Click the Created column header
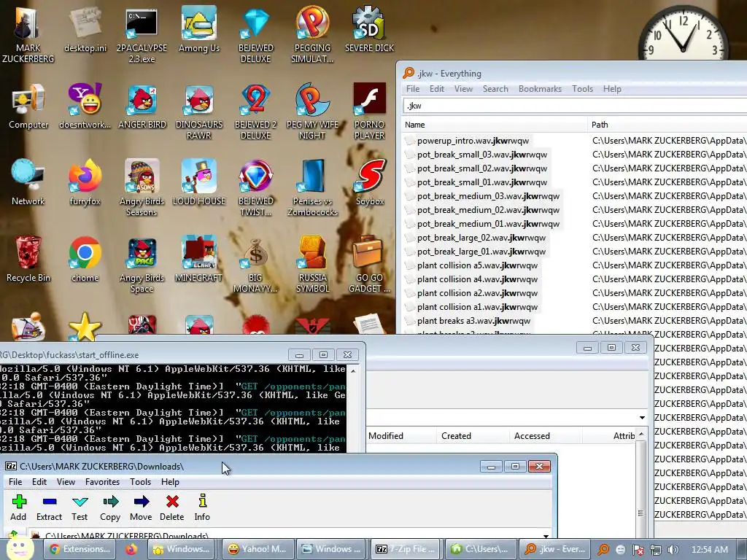Screen dimensions: 747x560 click(x=473, y=436)
